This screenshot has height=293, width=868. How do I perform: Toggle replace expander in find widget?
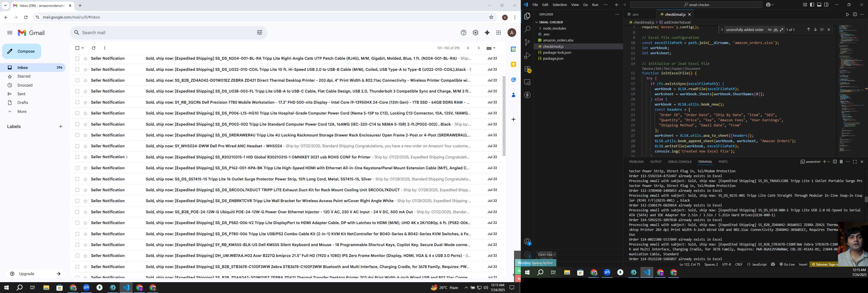pos(722,30)
